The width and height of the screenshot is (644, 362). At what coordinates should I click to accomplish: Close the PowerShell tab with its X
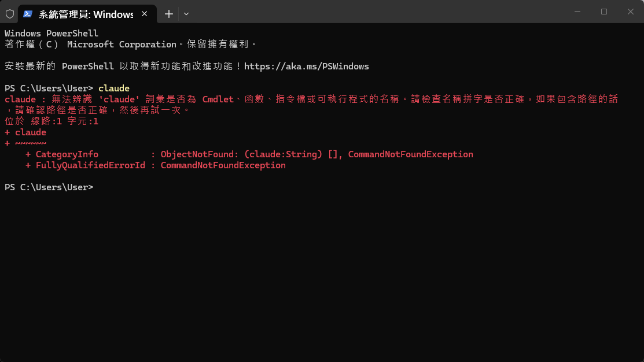click(x=145, y=14)
